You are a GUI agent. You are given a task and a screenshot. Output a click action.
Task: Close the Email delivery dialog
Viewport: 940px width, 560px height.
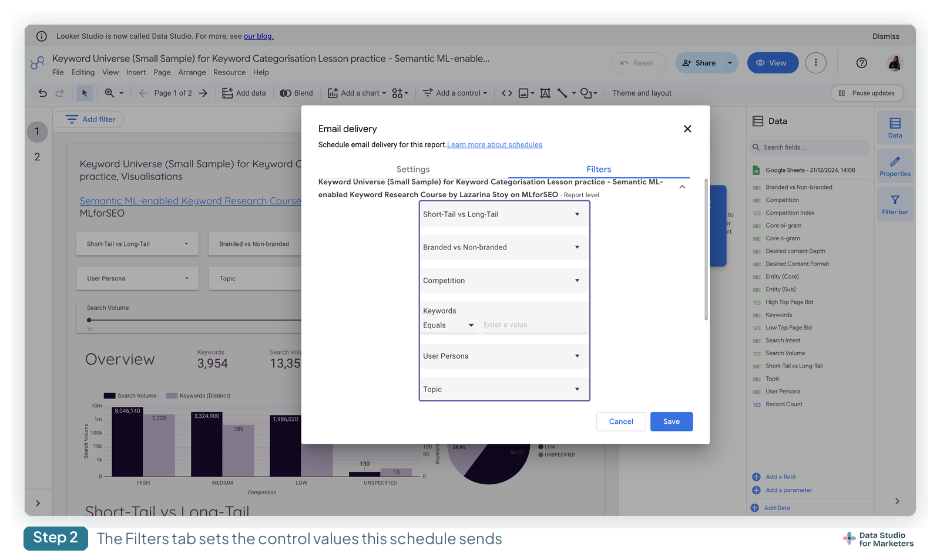(x=687, y=129)
